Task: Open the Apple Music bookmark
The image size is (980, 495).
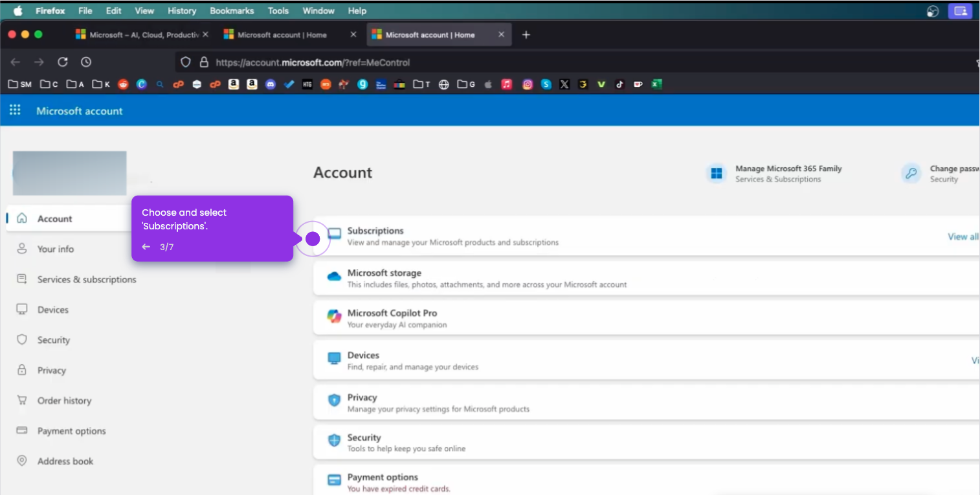Action: 507,84
